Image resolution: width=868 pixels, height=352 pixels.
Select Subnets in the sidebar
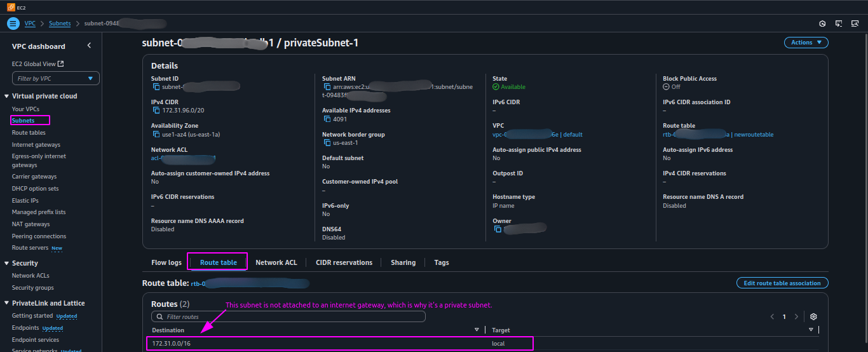pos(24,121)
